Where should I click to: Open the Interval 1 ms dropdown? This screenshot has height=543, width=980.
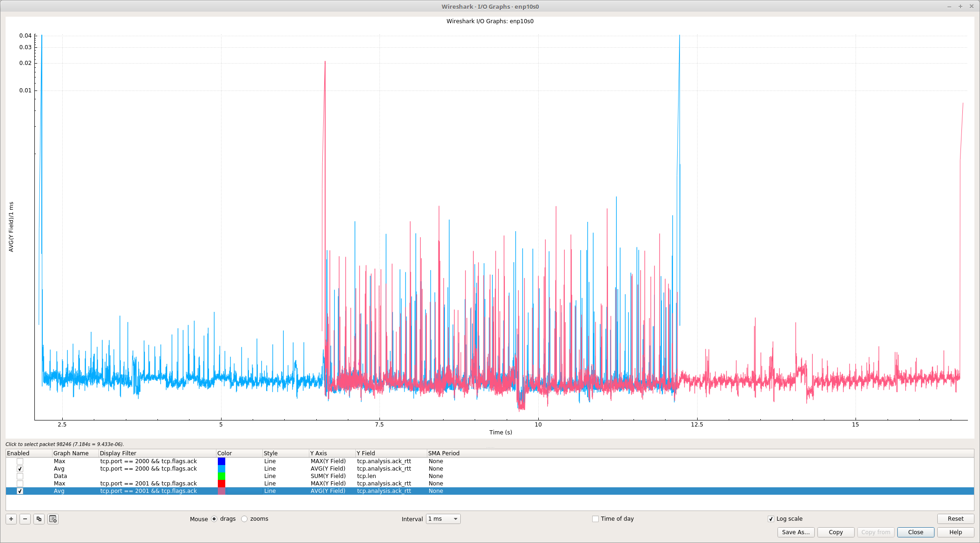(x=443, y=519)
